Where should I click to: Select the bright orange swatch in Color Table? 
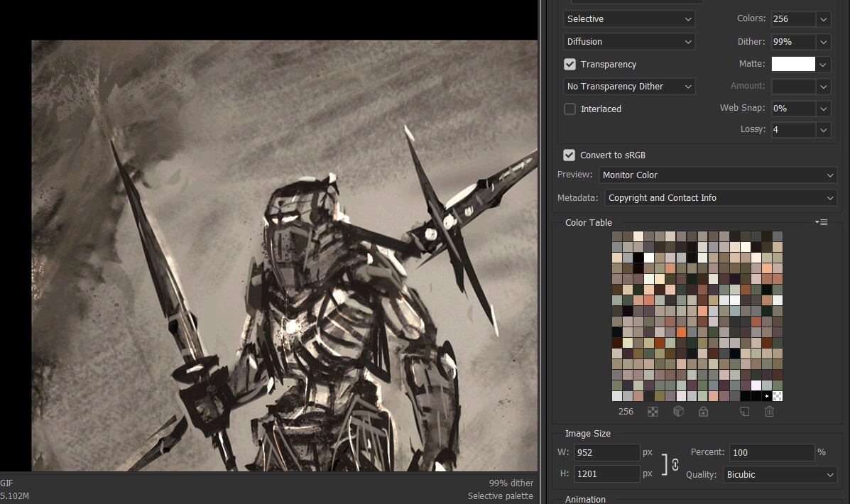[x=681, y=332]
